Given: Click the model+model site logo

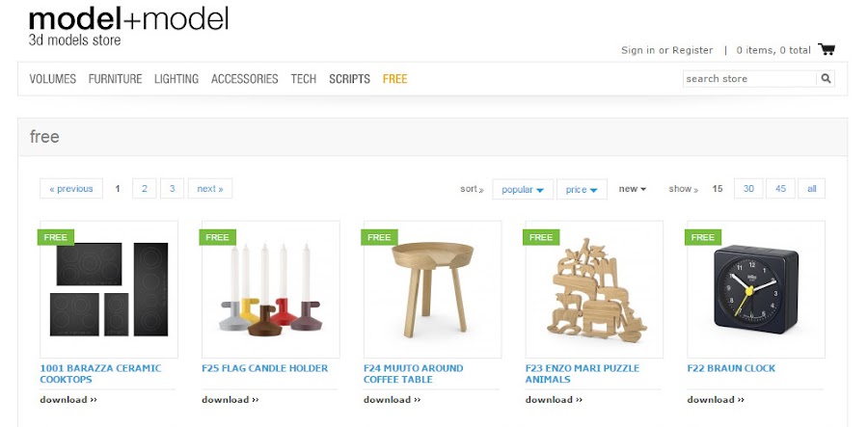Looking at the screenshot, I should (x=128, y=25).
